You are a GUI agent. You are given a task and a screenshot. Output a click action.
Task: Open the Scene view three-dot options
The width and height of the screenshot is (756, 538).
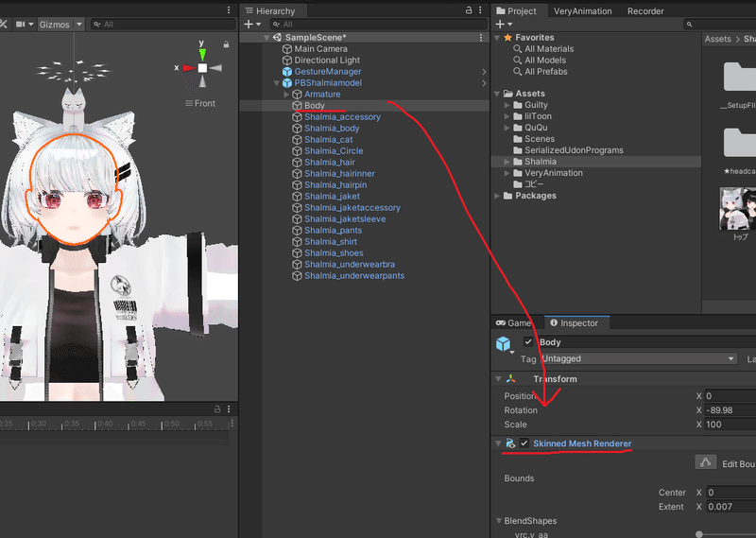click(229, 10)
